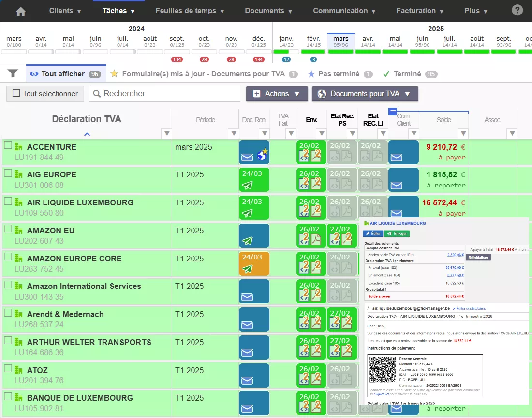Open the Assoc. column filter arrow
This screenshot has height=418, width=532.
pyautogui.click(x=512, y=133)
